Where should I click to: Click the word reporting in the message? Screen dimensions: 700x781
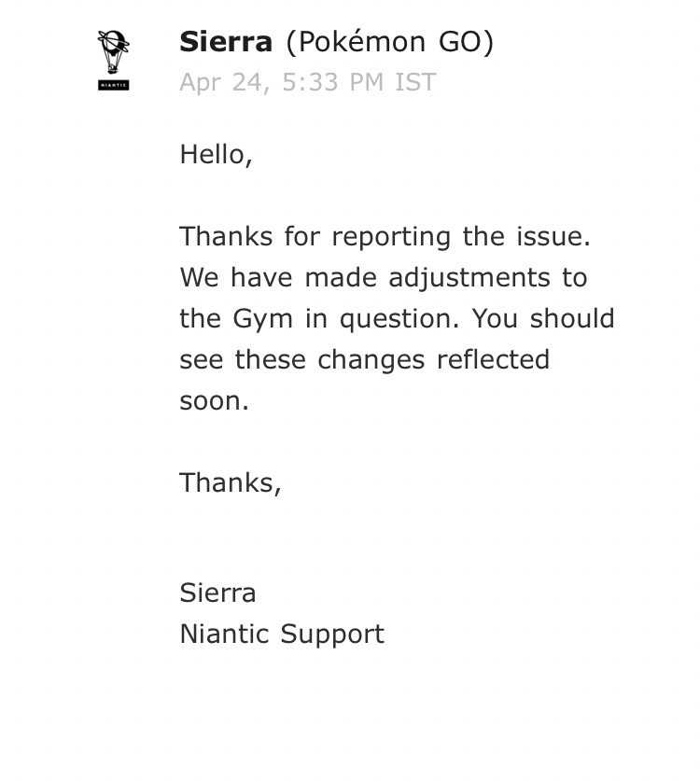click(x=391, y=237)
